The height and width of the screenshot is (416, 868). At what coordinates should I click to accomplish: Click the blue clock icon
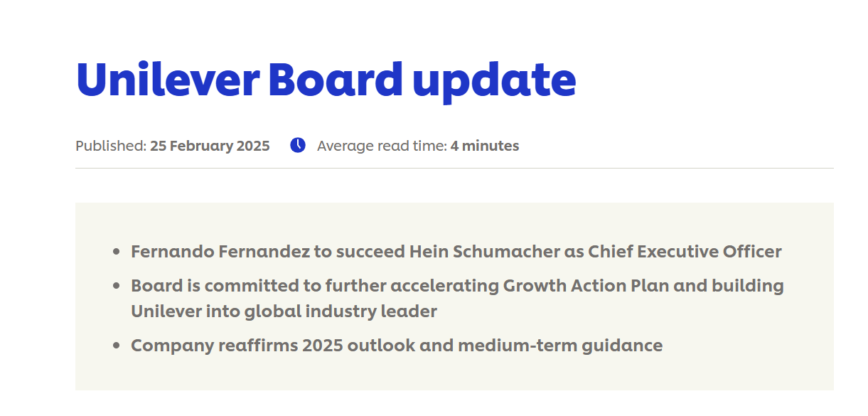[x=298, y=145]
